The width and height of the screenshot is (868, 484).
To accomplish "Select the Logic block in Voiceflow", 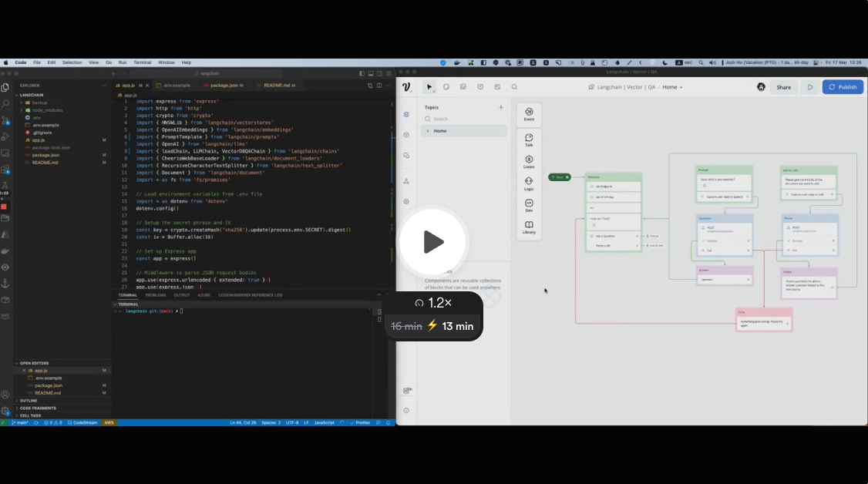I will click(528, 182).
